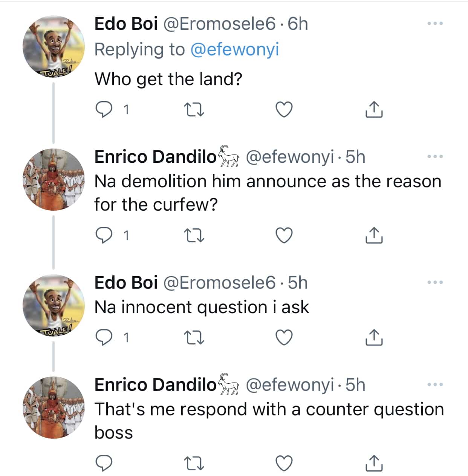Open Edo Boi profile name in first tweet
The height and width of the screenshot is (476, 468).
pyautogui.click(x=126, y=24)
